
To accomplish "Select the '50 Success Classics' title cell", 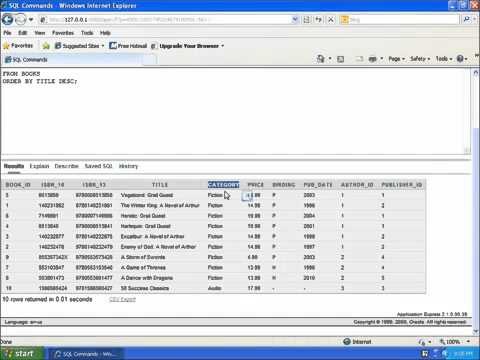I will (145, 288).
